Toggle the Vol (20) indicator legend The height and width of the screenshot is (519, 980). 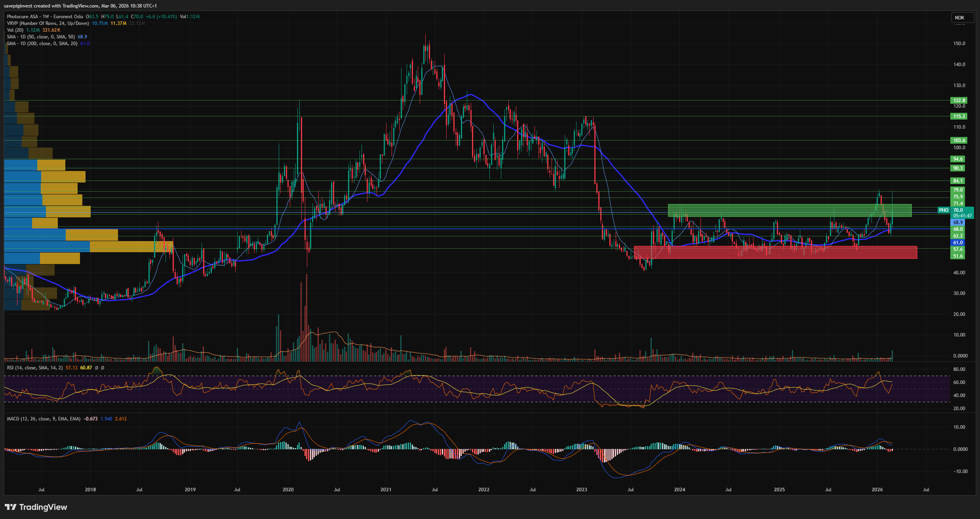click(x=15, y=30)
